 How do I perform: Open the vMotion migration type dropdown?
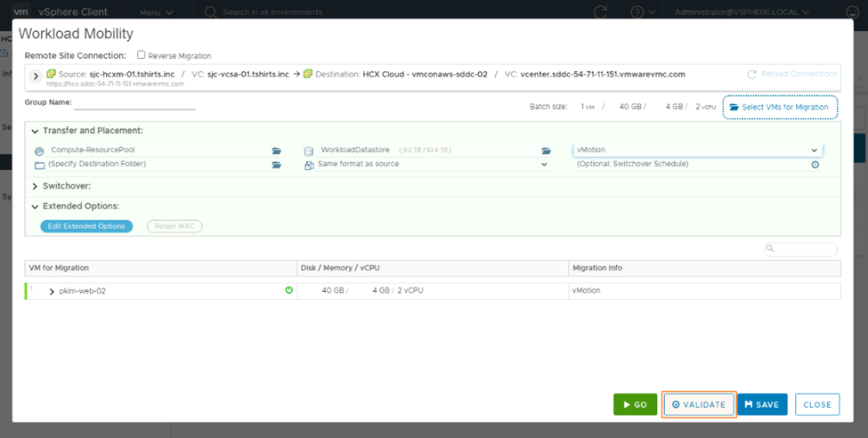697,150
